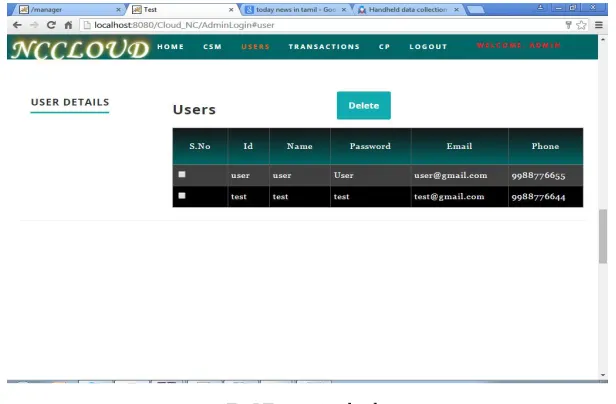
Task: Click the browser forward arrow
Action: (34, 25)
